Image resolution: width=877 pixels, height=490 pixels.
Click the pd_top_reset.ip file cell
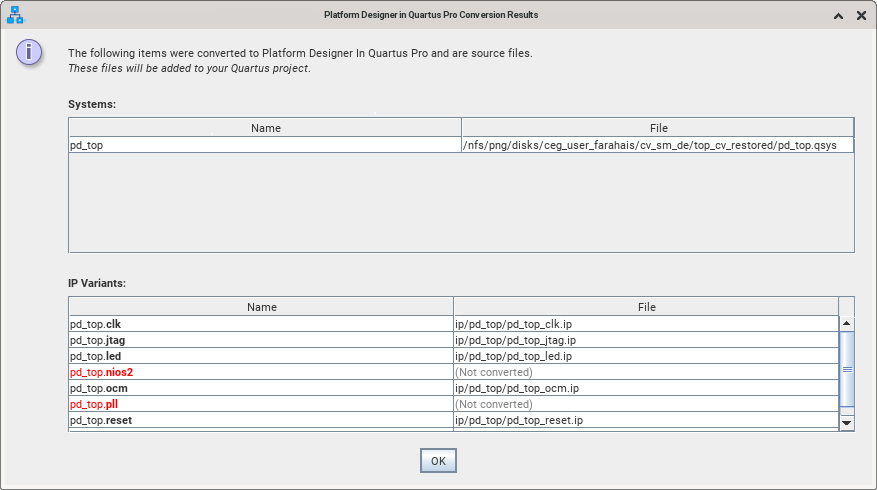coord(519,420)
